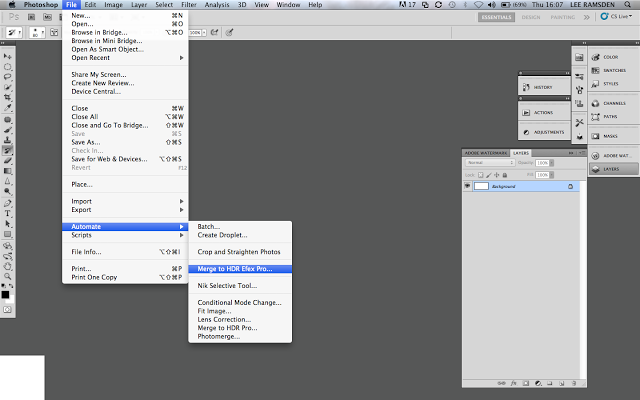Toggle lock all in Layers panel
The image size is (640, 400).
tap(505, 175)
